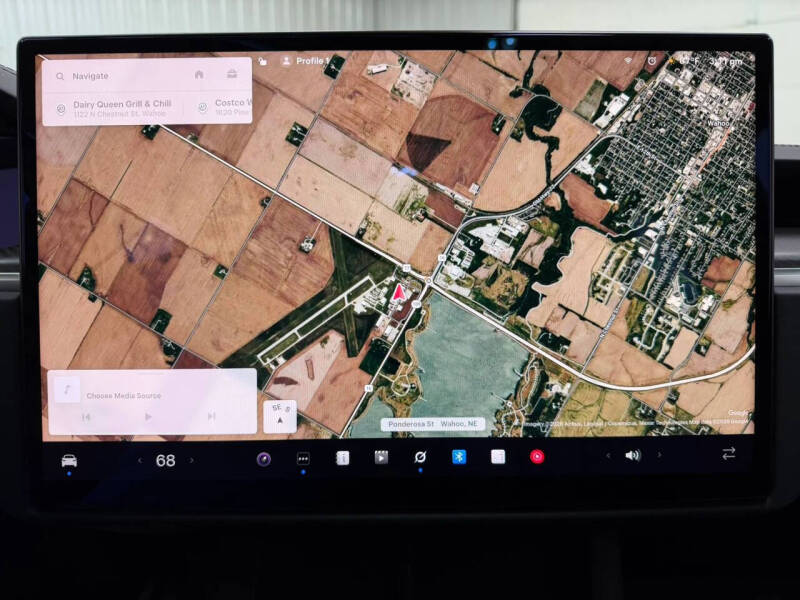Tap the lock icon in status bar
Viewport: 800px width, 600px height.
click(x=262, y=61)
